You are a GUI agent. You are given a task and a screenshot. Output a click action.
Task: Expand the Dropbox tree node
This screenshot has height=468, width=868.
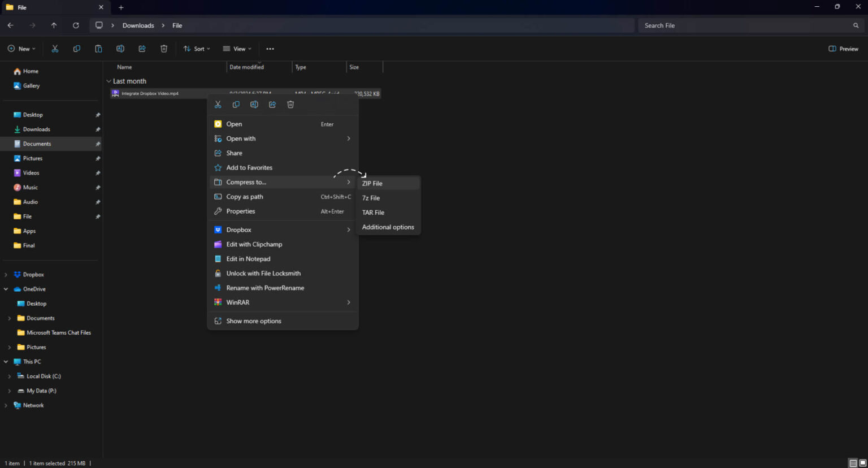point(6,275)
